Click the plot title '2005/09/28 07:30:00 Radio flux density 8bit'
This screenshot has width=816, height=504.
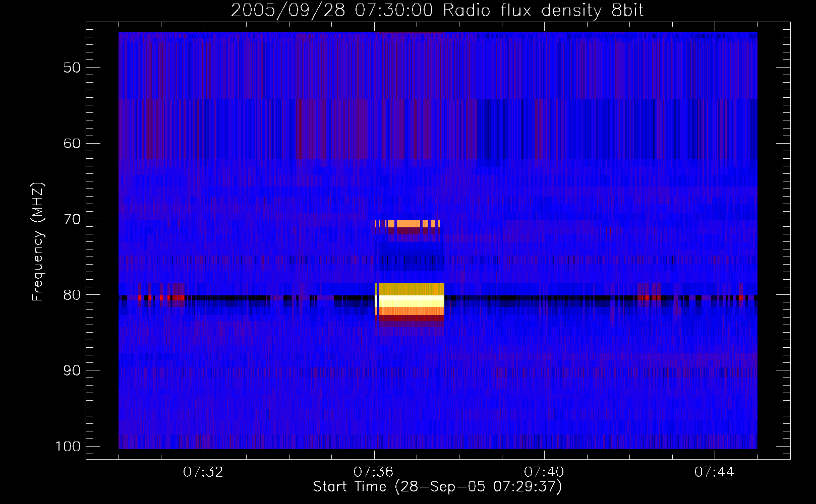[x=437, y=11]
